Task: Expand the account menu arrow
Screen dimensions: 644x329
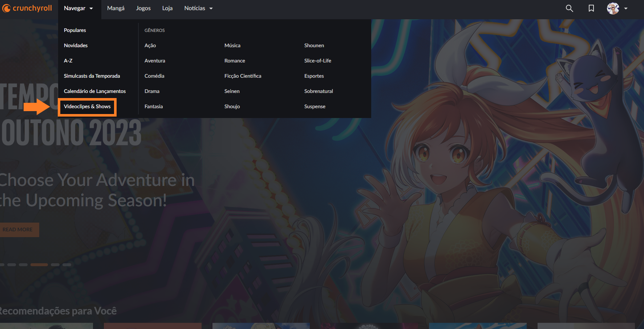Action: (x=626, y=8)
